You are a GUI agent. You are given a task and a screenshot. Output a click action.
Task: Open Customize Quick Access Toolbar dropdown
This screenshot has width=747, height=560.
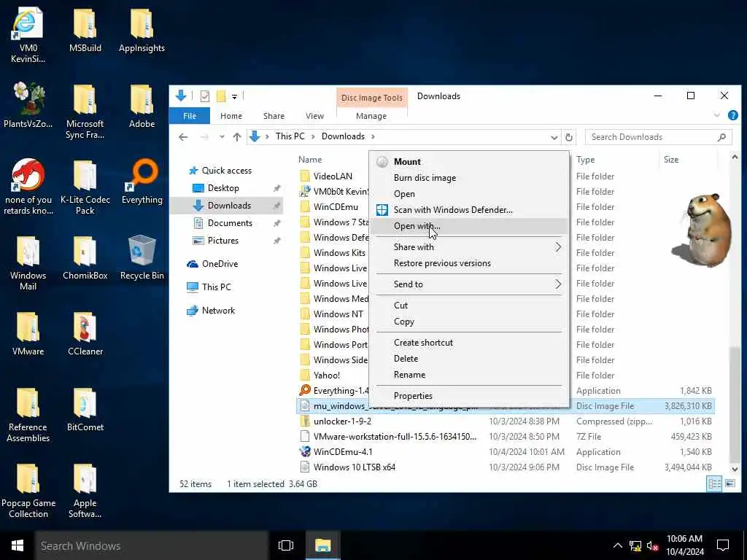(x=234, y=97)
